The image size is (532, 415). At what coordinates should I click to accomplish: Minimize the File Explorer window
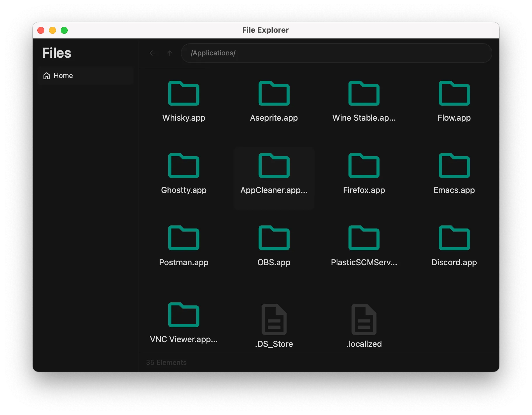coord(52,30)
